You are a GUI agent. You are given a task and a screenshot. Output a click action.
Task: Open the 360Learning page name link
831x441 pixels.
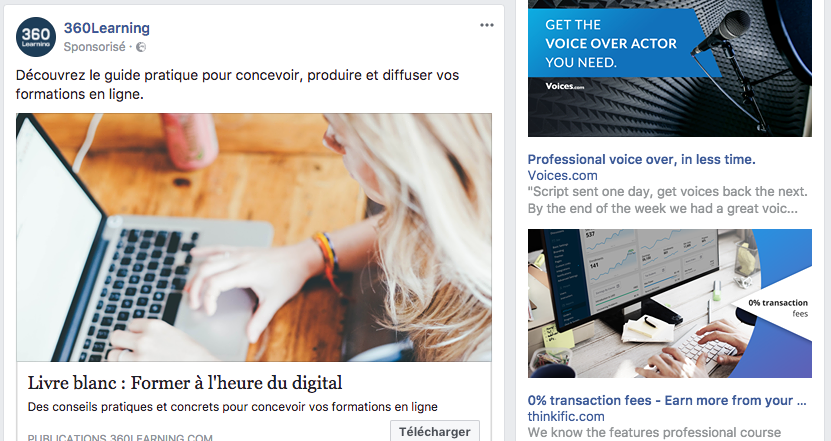tap(107, 28)
